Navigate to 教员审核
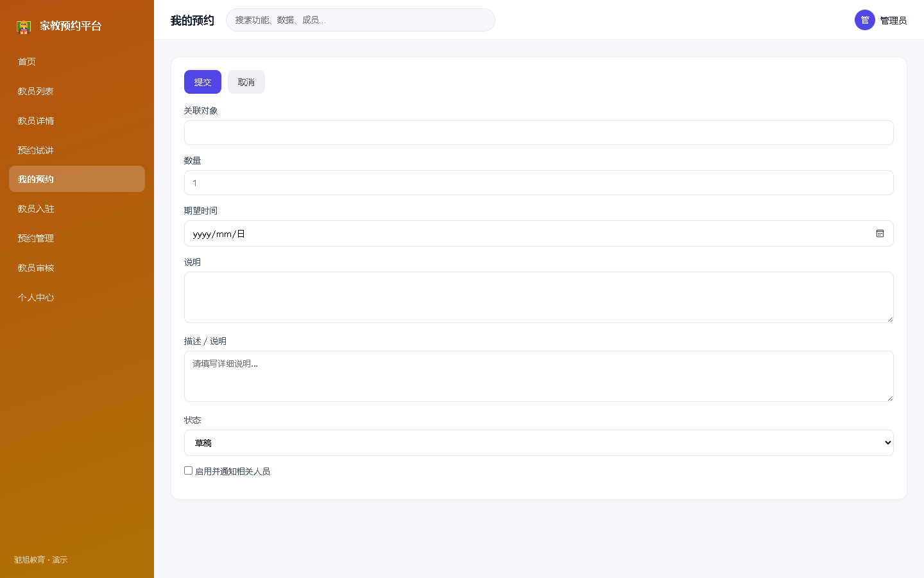The width and height of the screenshot is (924, 578). tap(77, 268)
